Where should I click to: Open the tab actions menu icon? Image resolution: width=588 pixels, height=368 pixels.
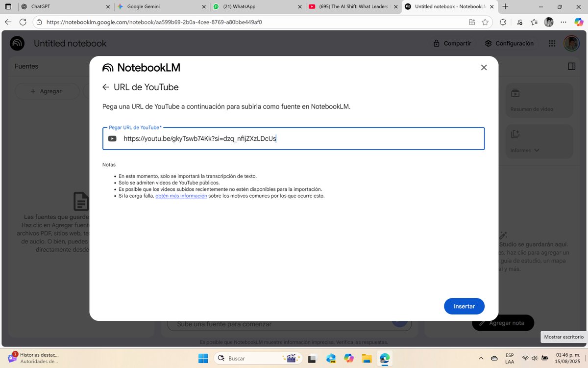[8, 6]
